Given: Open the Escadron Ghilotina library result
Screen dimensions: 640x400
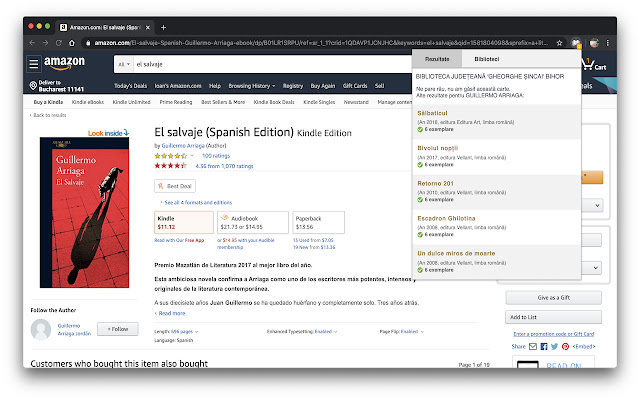Looking at the screenshot, I should (446, 218).
